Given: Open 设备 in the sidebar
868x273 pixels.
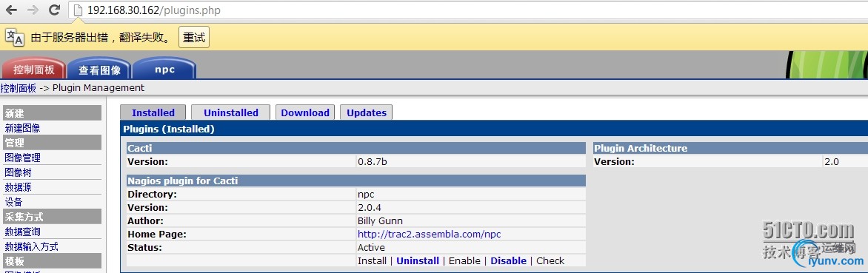Looking at the screenshot, I should pyautogui.click(x=14, y=202).
